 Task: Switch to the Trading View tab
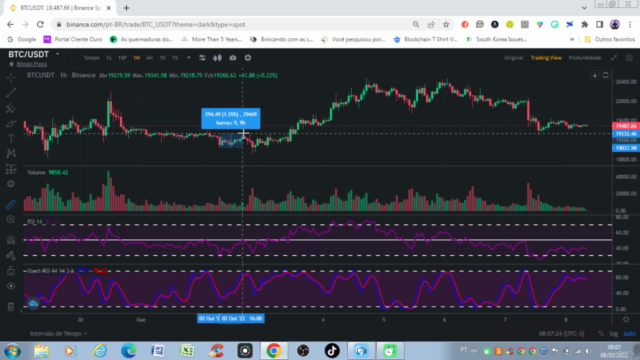pos(546,58)
